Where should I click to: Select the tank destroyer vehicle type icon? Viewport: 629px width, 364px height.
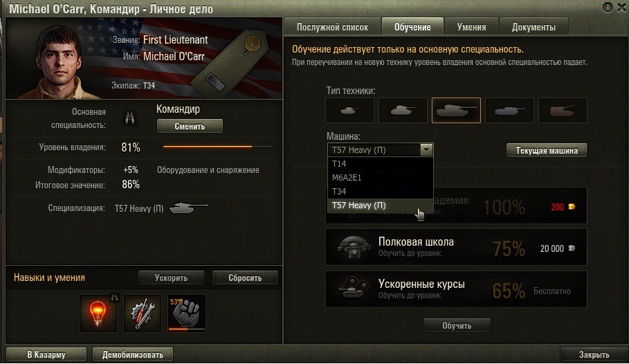point(509,110)
